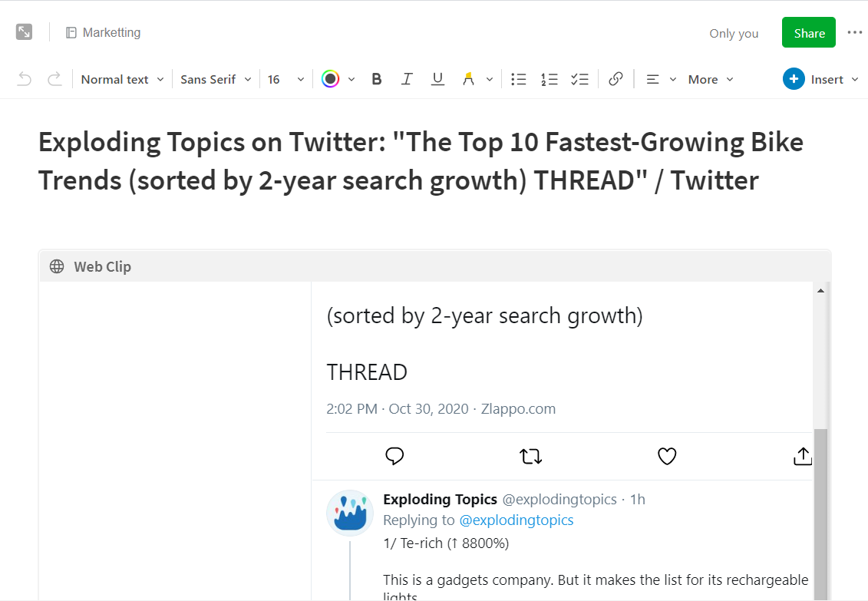The height and width of the screenshot is (601, 868).
Task: Open the @explodingtopics reply link
Action: coord(516,520)
